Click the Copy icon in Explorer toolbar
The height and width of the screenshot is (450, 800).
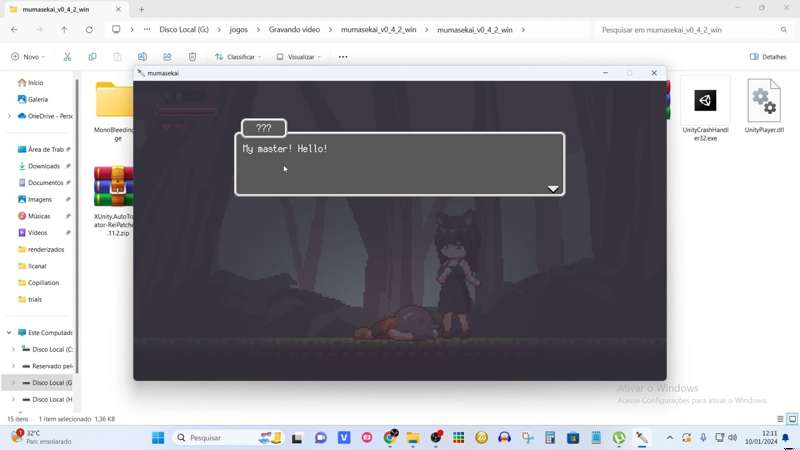[92, 57]
